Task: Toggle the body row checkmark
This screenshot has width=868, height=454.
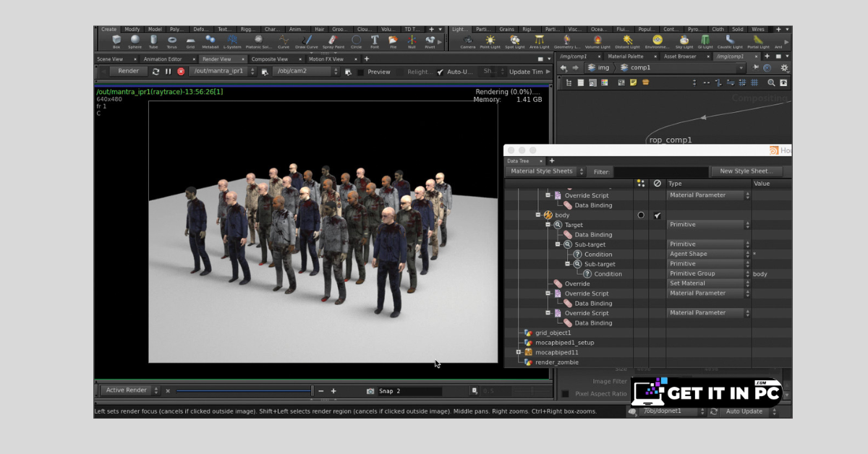Action: [x=657, y=215]
